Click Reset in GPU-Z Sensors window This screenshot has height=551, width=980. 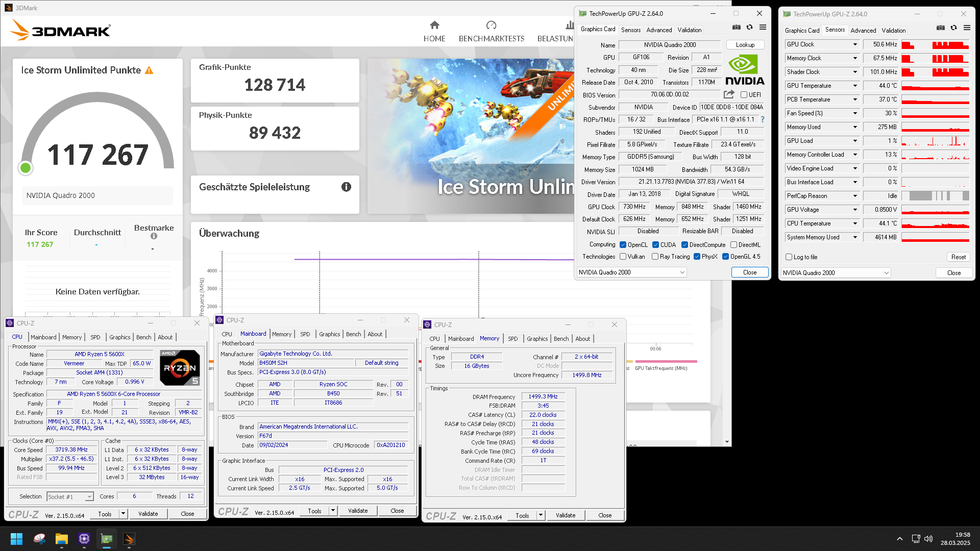point(958,257)
